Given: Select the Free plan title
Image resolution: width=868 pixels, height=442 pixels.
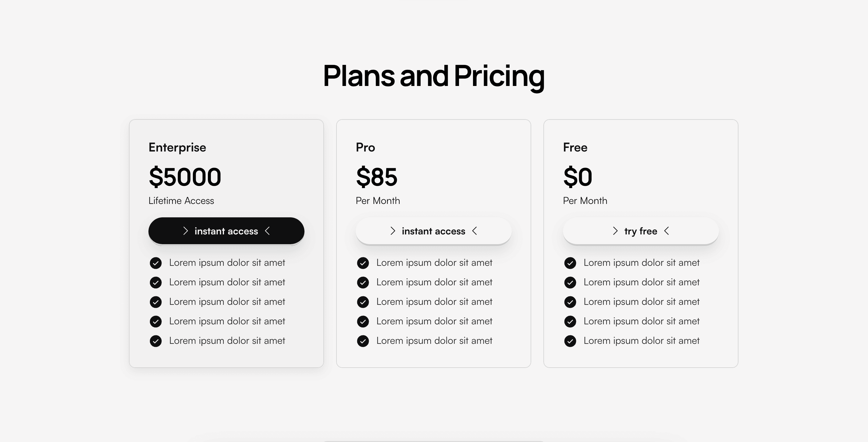Looking at the screenshot, I should tap(575, 147).
